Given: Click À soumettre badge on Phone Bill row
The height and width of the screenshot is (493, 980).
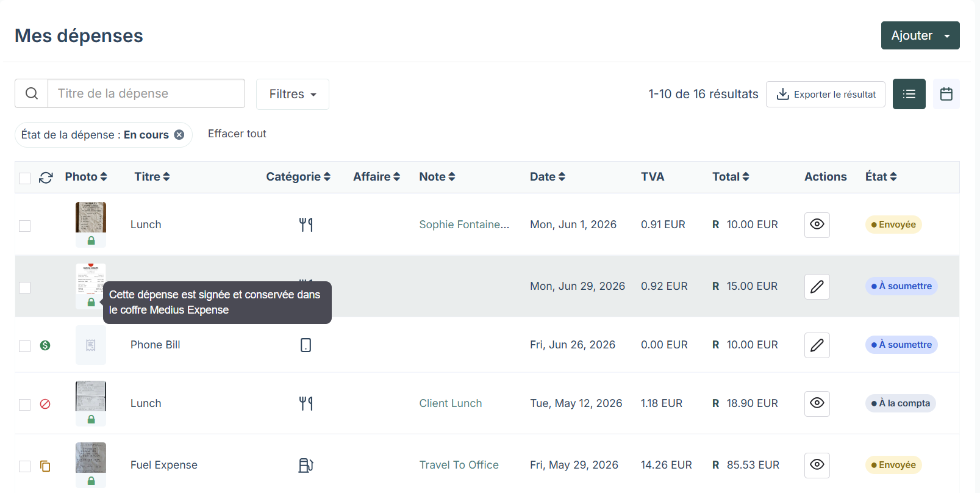Looking at the screenshot, I should (x=901, y=345).
